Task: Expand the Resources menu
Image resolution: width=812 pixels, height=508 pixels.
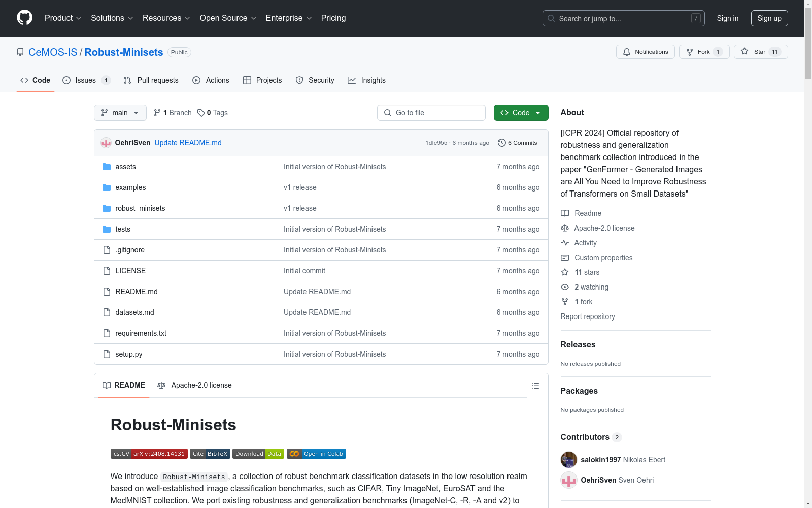Action: click(x=166, y=18)
